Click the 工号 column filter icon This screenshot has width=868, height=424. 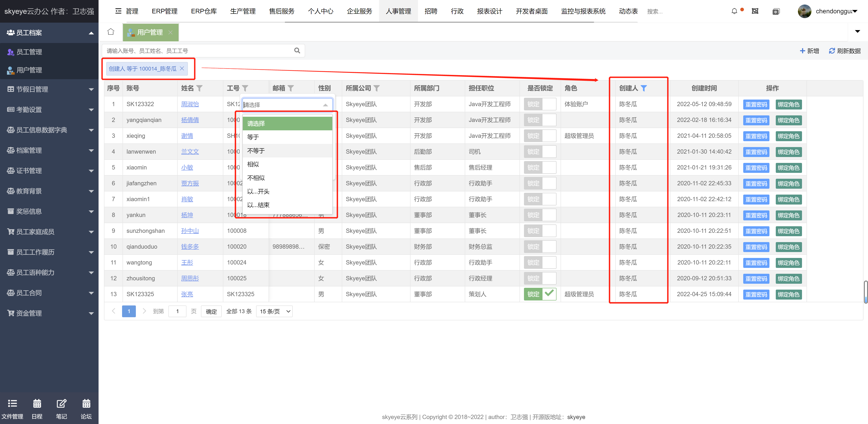pos(245,88)
